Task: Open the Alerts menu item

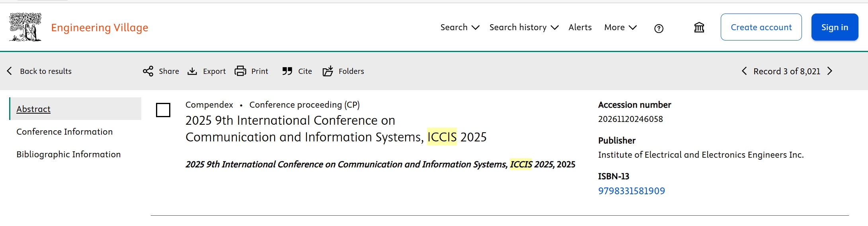Action: tap(580, 27)
